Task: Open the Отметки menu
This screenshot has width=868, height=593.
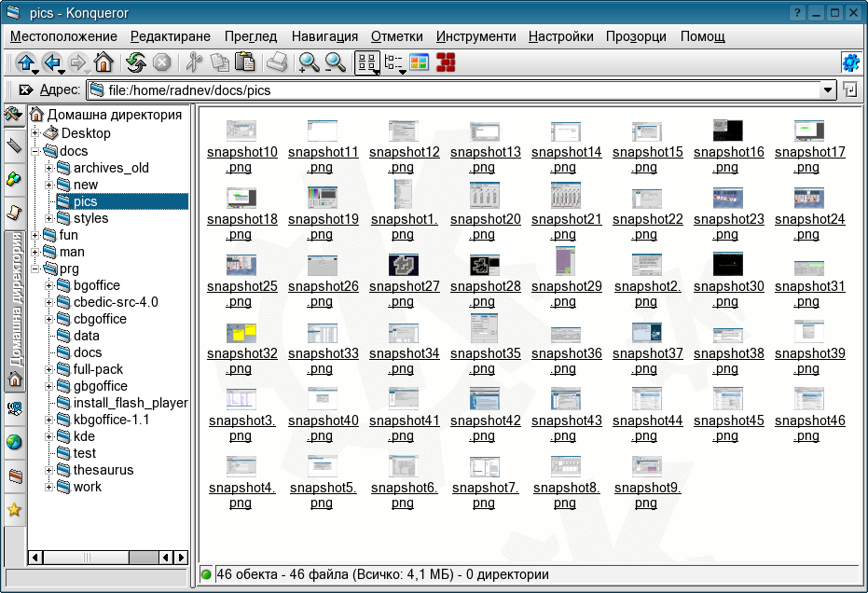Action: pyautogui.click(x=396, y=36)
